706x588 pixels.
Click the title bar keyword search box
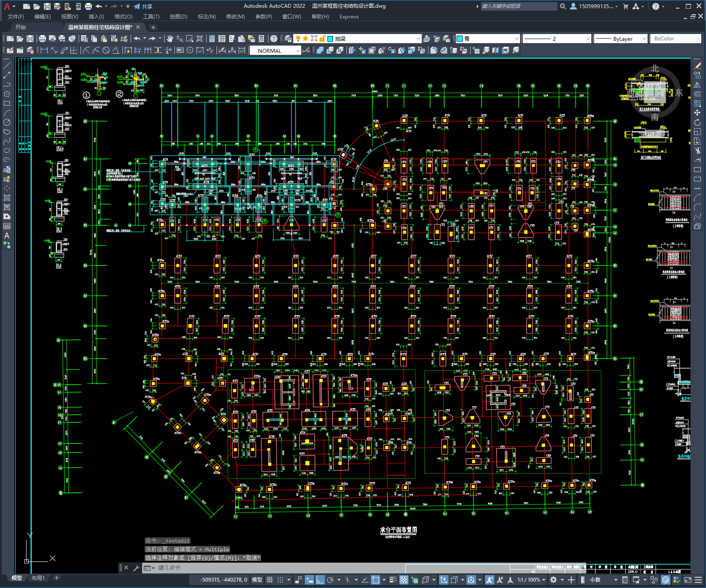point(518,6)
